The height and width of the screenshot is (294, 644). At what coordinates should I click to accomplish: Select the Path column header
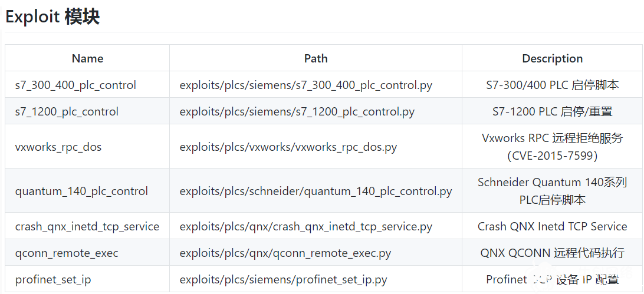point(316,58)
